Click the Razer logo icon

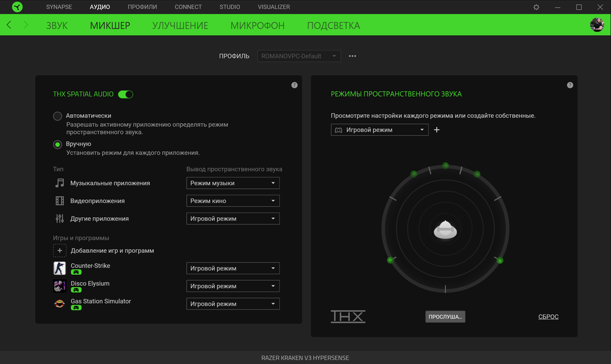(17, 7)
